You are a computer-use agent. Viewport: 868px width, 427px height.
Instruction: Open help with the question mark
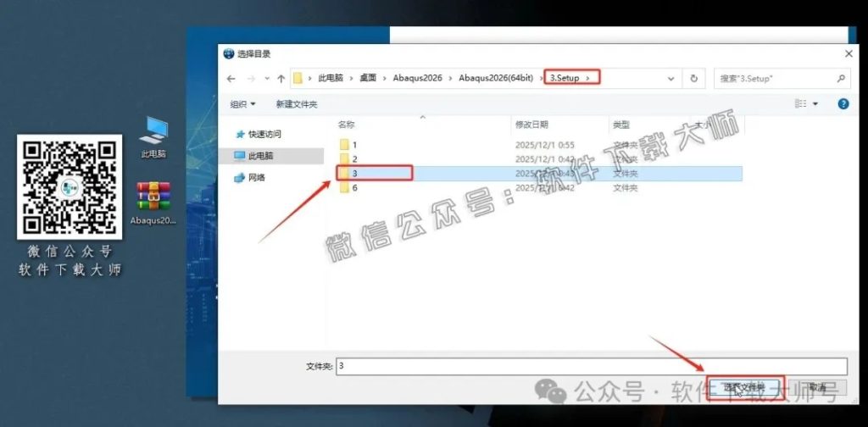pyautogui.click(x=843, y=103)
